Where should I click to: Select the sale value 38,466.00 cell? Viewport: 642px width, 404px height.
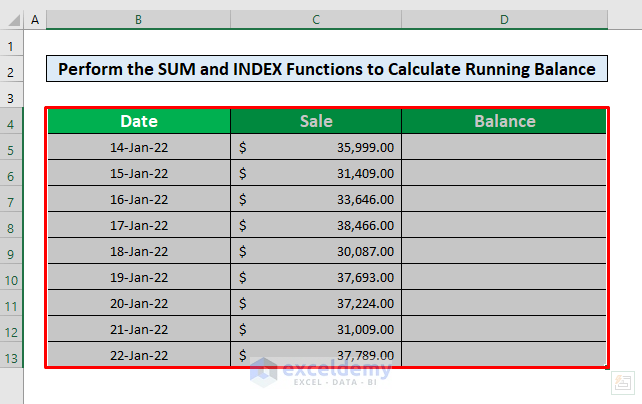tap(316, 225)
